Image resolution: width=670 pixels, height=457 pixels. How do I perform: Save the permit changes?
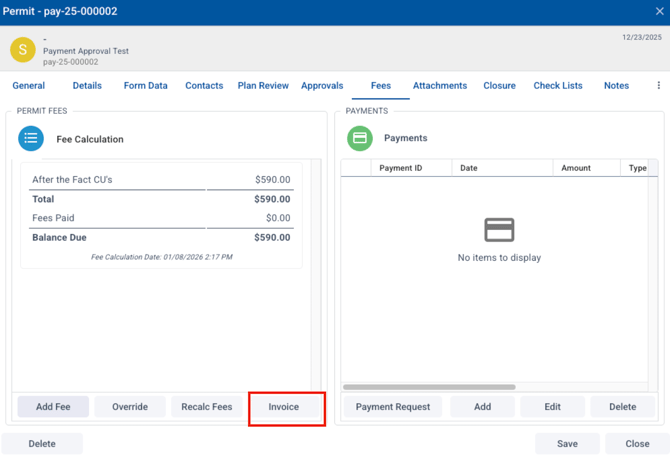(567, 444)
